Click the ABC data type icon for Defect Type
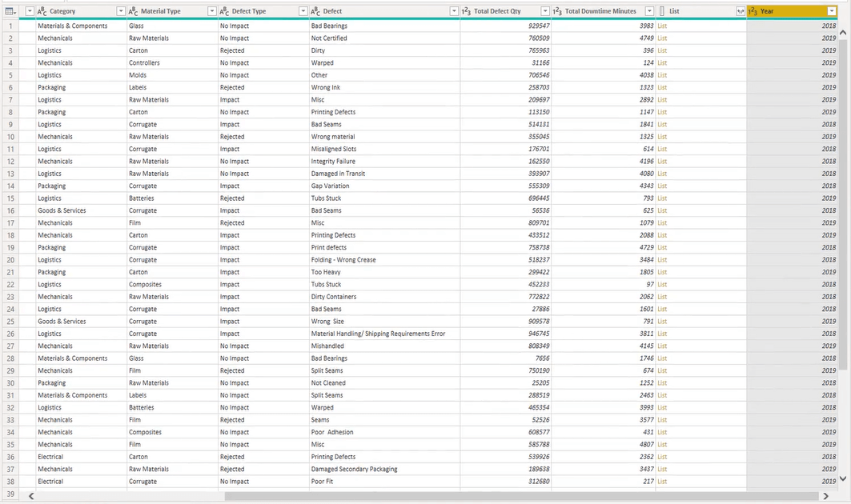 [x=224, y=11]
